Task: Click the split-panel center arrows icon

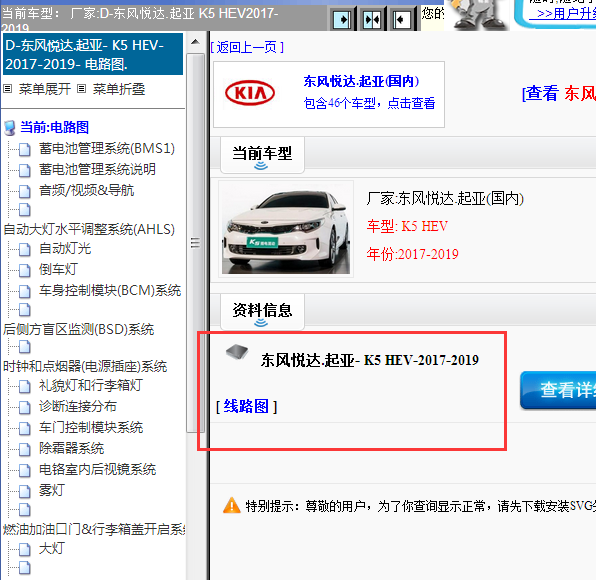Action: click(372, 19)
